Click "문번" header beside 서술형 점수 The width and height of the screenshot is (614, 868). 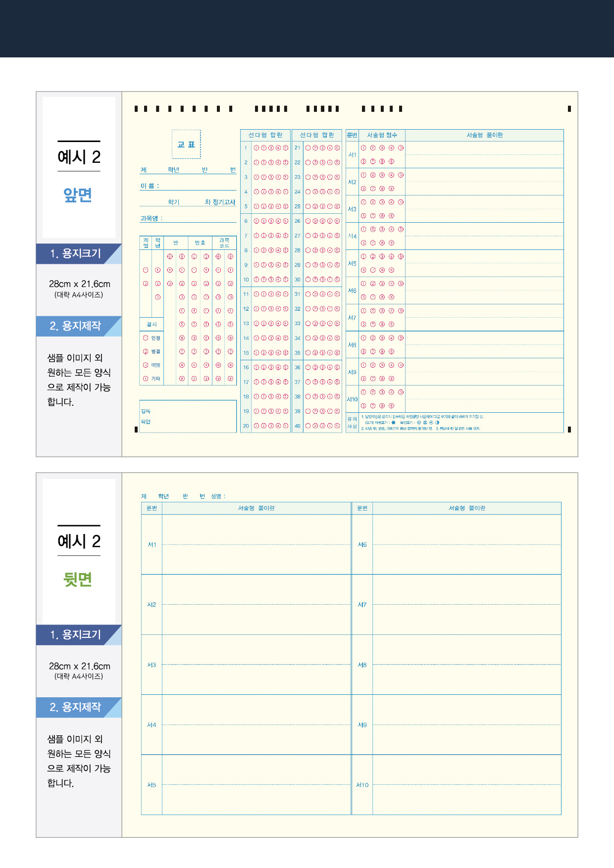coord(352,135)
